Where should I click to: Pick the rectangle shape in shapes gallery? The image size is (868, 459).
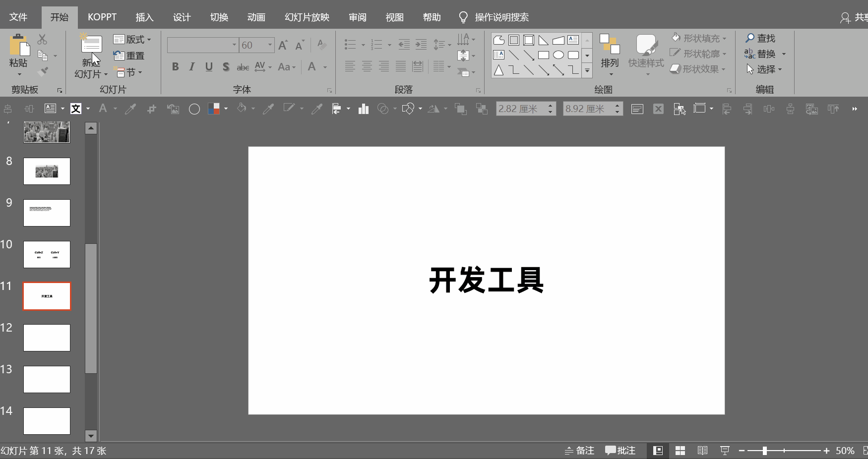click(x=544, y=55)
